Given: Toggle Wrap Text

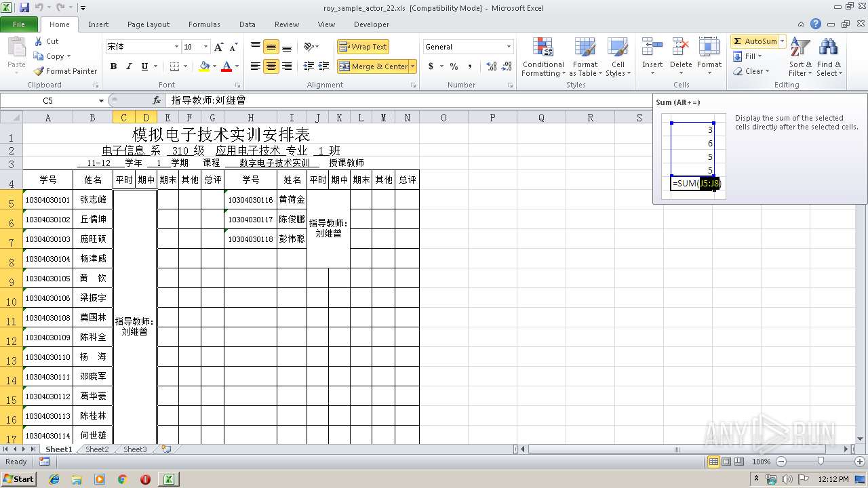Looking at the screenshot, I should 363,47.
